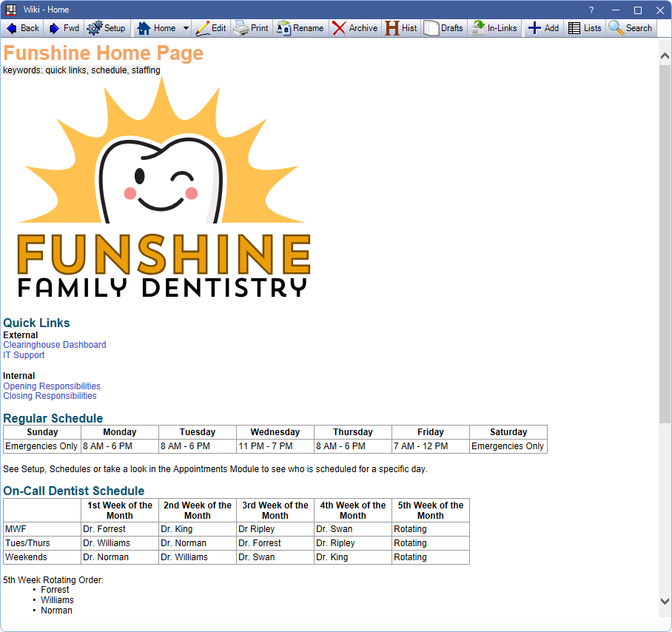Image resolution: width=672 pixels, height=632 pixels.
Task: Open Opening Responsibilities internal link
Action: pyautogui.click(x=52, y=386)
